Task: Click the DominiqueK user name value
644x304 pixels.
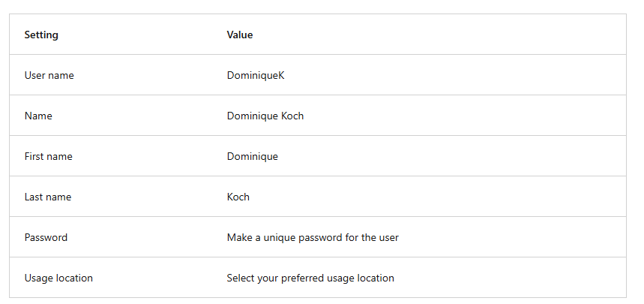Action: coord(256,75)
